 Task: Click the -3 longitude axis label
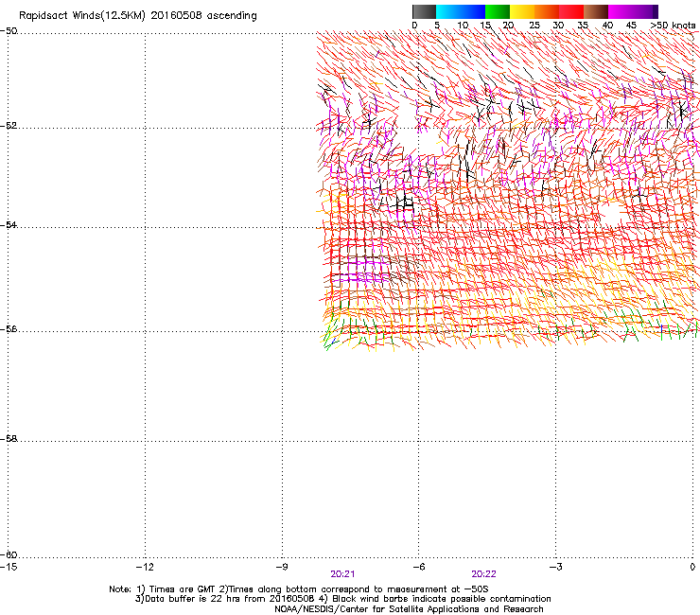click(555, 567)
